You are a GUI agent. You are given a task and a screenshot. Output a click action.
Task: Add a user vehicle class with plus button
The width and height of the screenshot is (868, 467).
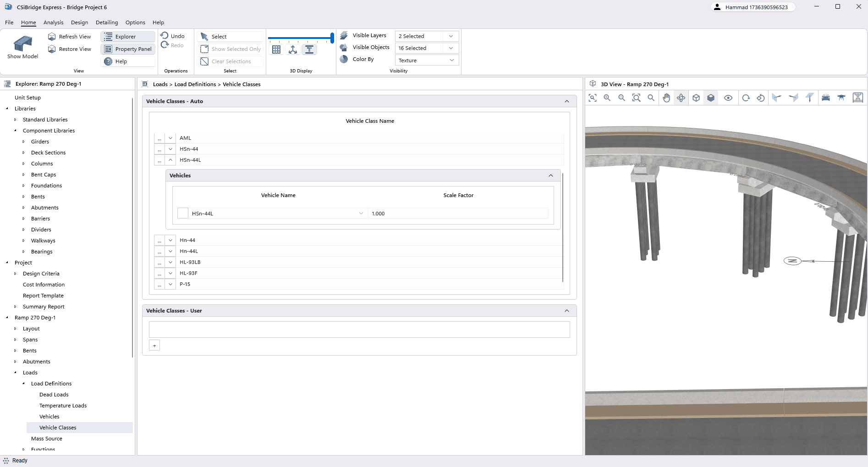[154, 346]
